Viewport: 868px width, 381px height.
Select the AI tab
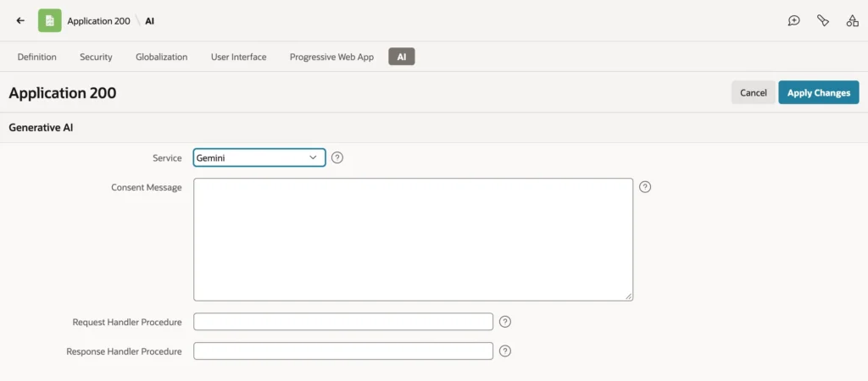(401, 57)
